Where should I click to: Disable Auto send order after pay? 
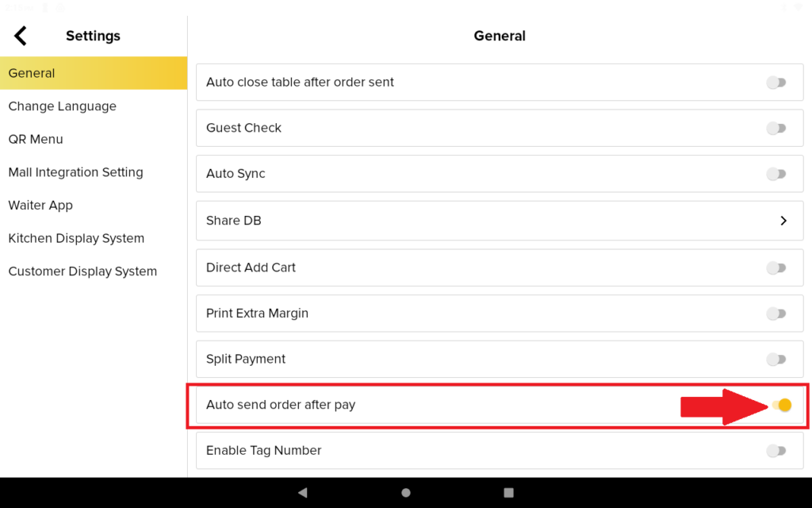coord(781,406)
